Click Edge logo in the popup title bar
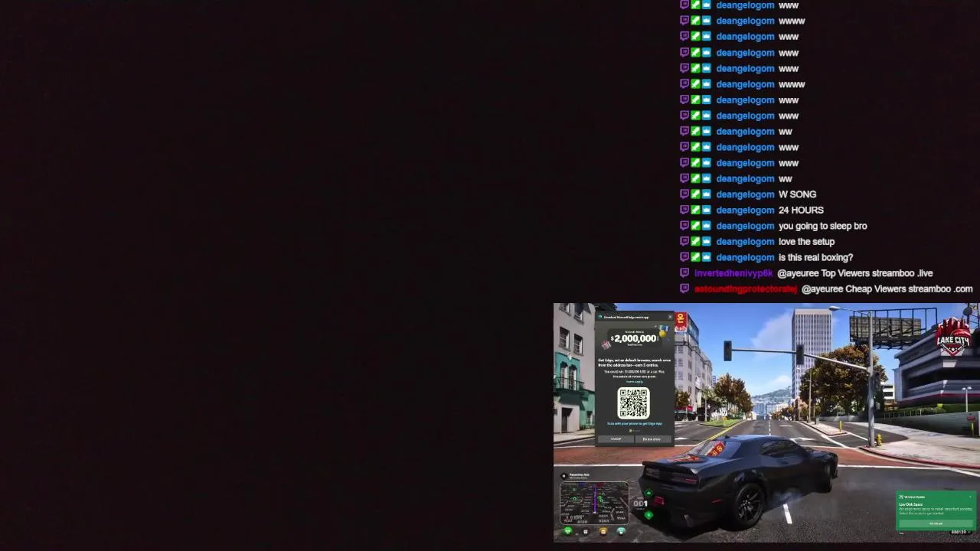Screen dimensions: 980x551 click(x=600, y=317)
